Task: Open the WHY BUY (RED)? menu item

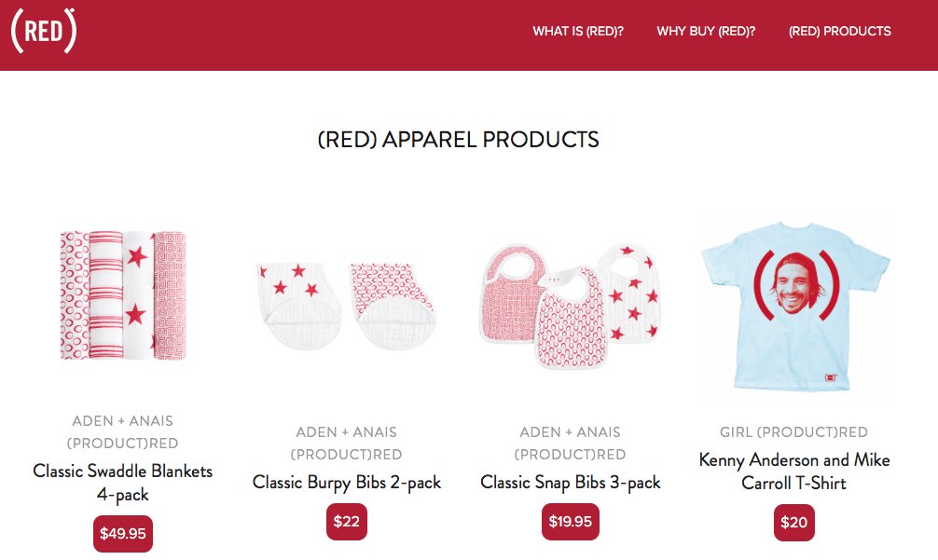Action: (706, 31)
